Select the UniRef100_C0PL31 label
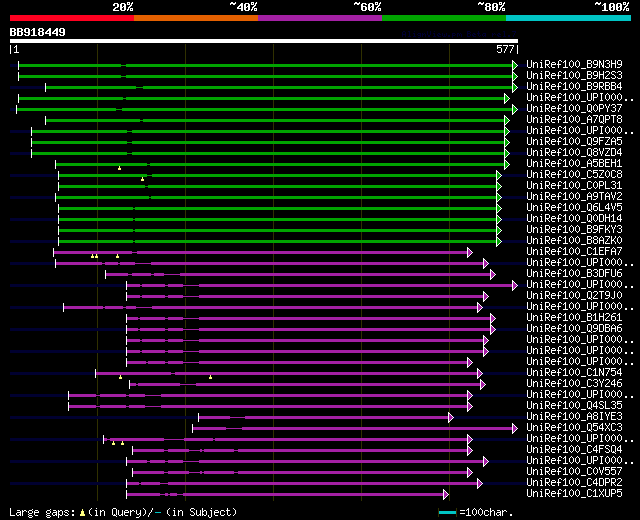This screenshot has height=520, width=640. (574, 185)
